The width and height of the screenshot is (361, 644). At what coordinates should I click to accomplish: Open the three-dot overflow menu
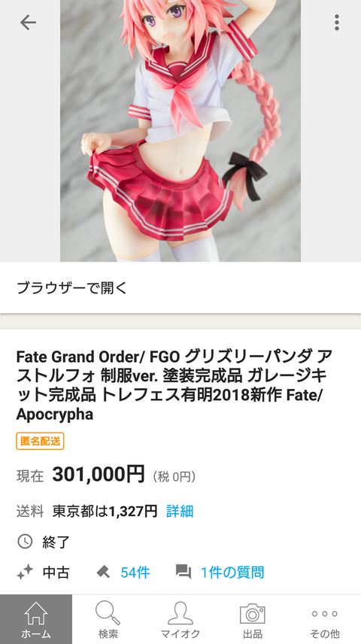[337, 23]
